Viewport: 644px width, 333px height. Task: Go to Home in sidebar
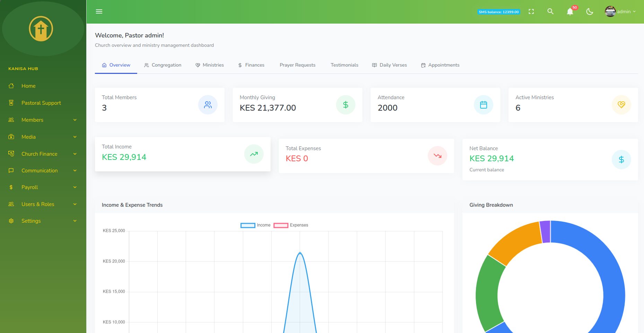click(28, 86)
